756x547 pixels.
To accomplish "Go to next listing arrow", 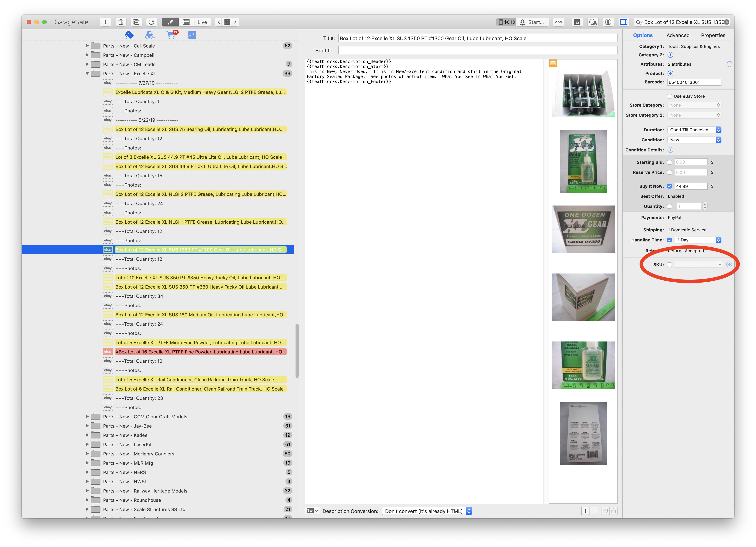I will coord(235,22).
